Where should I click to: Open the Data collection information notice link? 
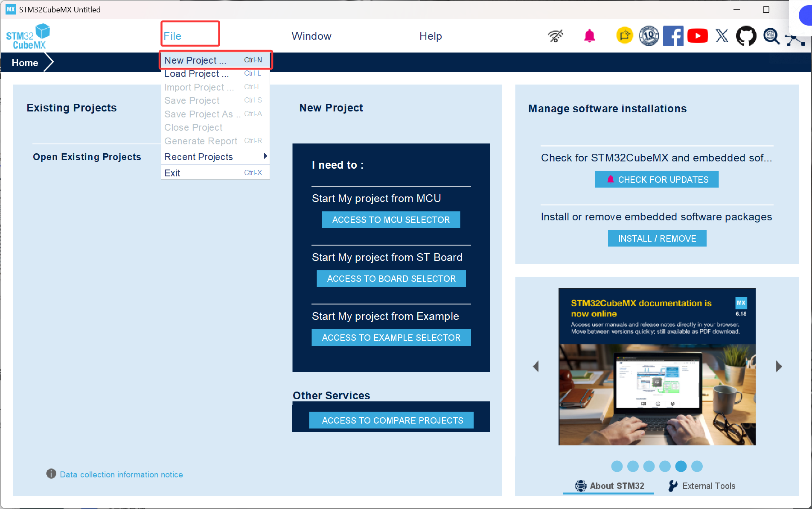pos(121,474)
